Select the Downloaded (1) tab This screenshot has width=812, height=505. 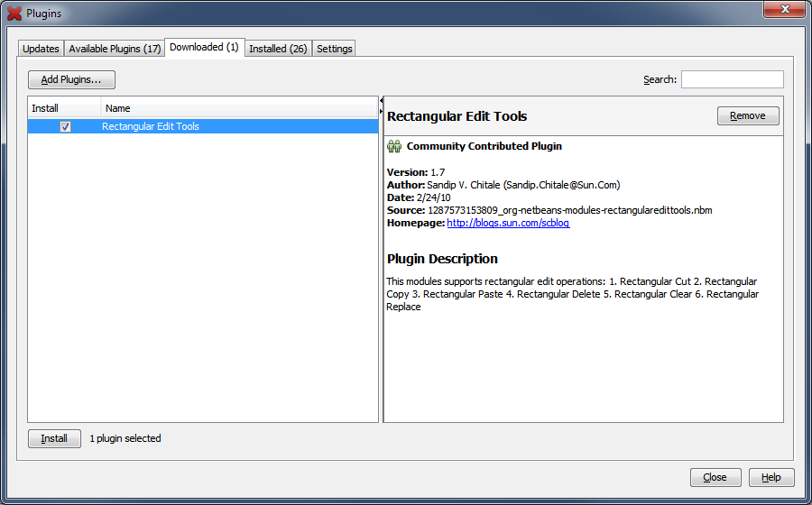(x=204, y=47)
